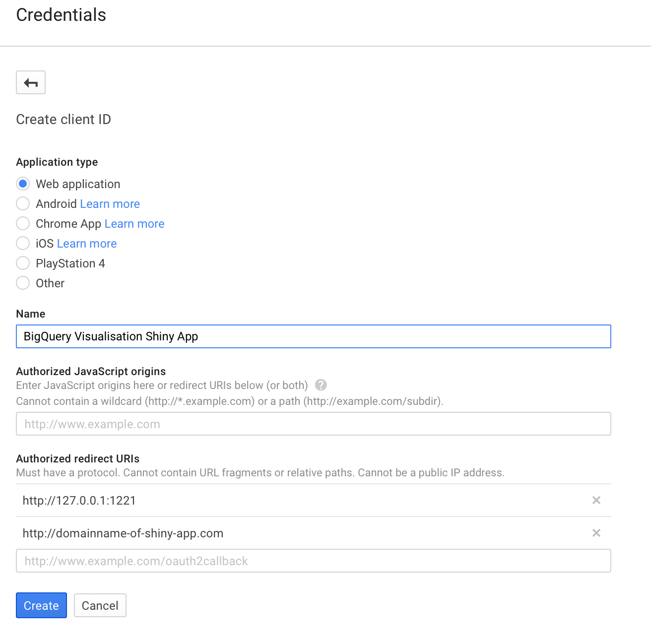Delete the domainname-of-shiny-app.com redirect URI
Screen dimensions: 651x644
click(x=596, y=533)
